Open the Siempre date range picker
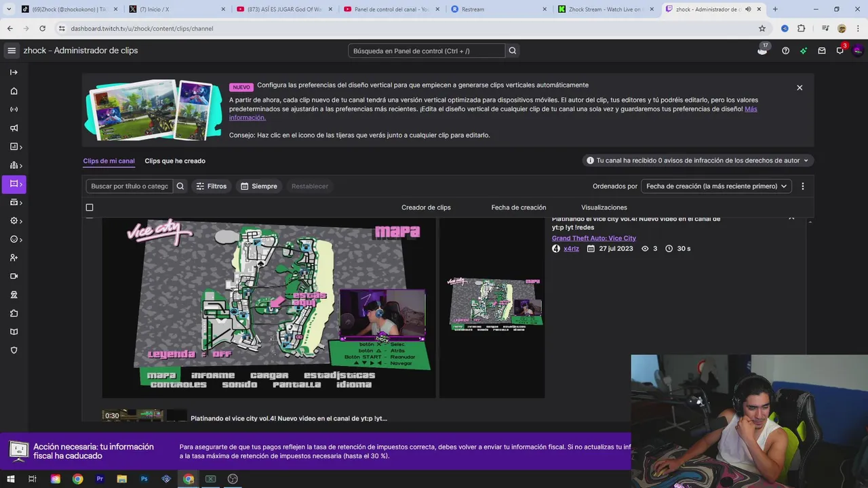This screenshot has width=868, height=488. point(258,186)
